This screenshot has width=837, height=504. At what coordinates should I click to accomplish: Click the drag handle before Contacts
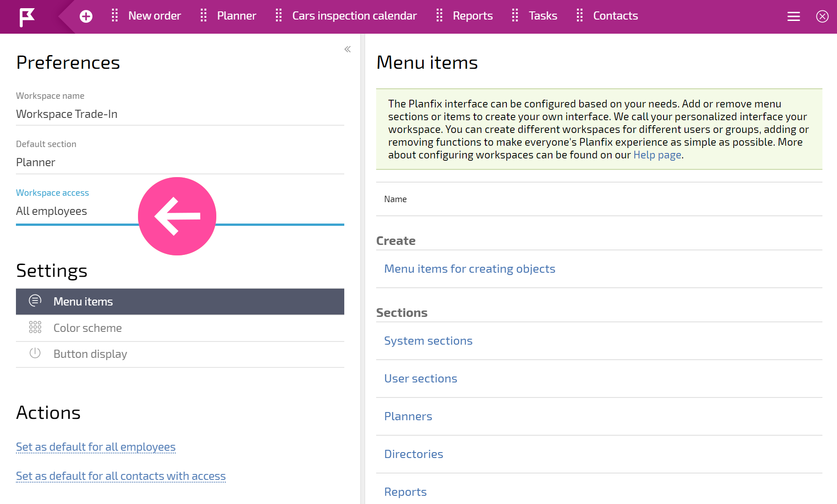pyautogui.click(x=580, y=16)
